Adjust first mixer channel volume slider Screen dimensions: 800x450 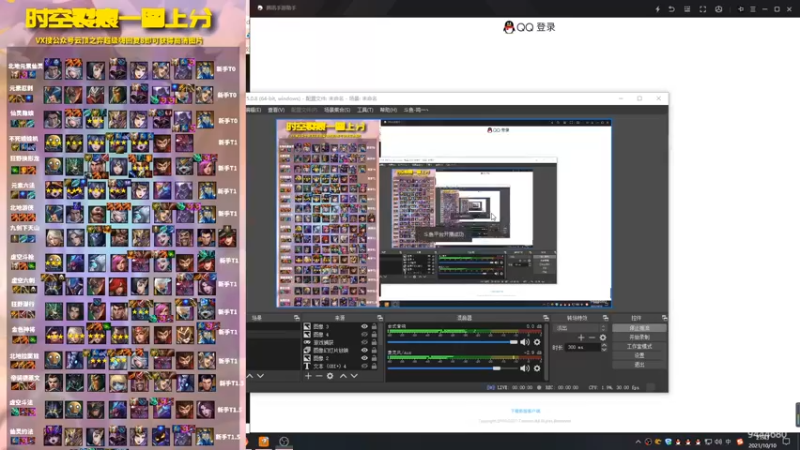click(x=453, y=342)
